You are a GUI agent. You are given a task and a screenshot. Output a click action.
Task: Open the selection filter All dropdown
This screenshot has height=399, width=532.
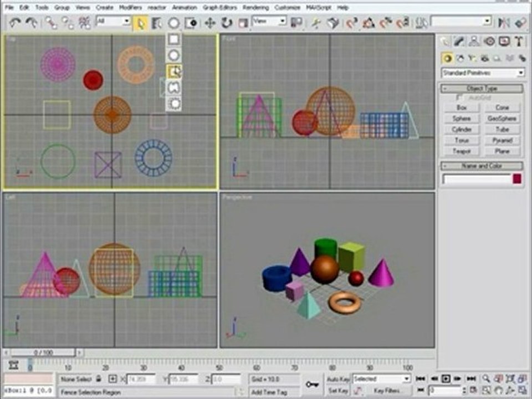coord(113,21)
